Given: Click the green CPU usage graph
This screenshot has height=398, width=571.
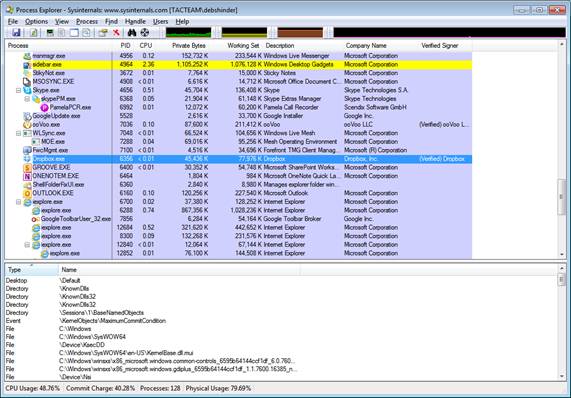Looking at the screenshot, I should 188,33.
